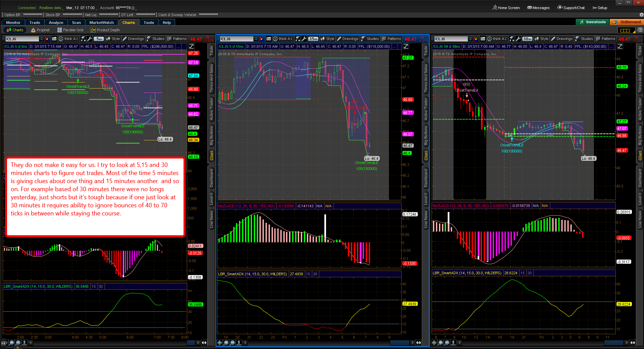Switch to the MarketWatch tab
Image resolution: width=644 pixels, height=349 pixels.
tap(102, 23)
